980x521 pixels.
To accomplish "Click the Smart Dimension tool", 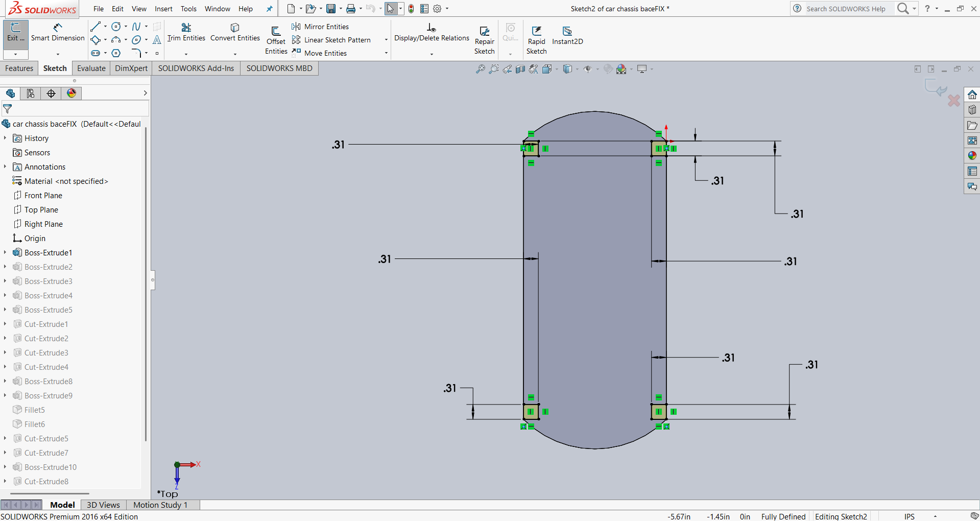I will point(58,33).
